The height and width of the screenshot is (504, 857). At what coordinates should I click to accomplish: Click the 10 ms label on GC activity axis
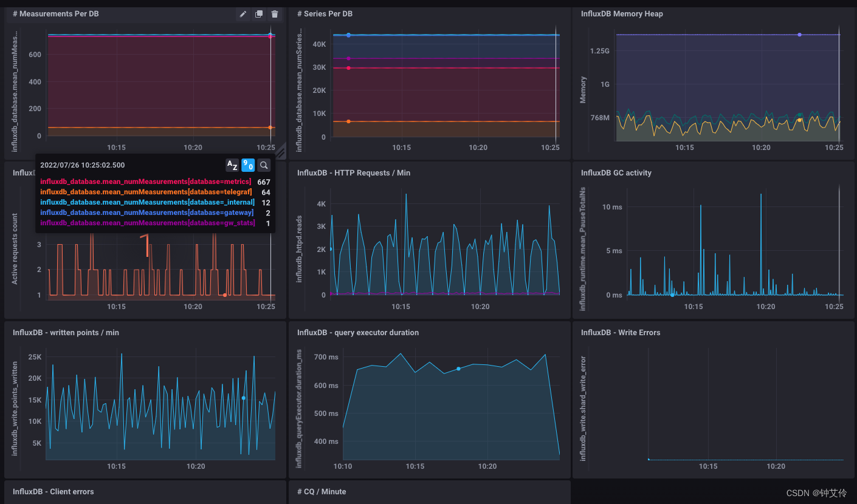click(612, 207)
